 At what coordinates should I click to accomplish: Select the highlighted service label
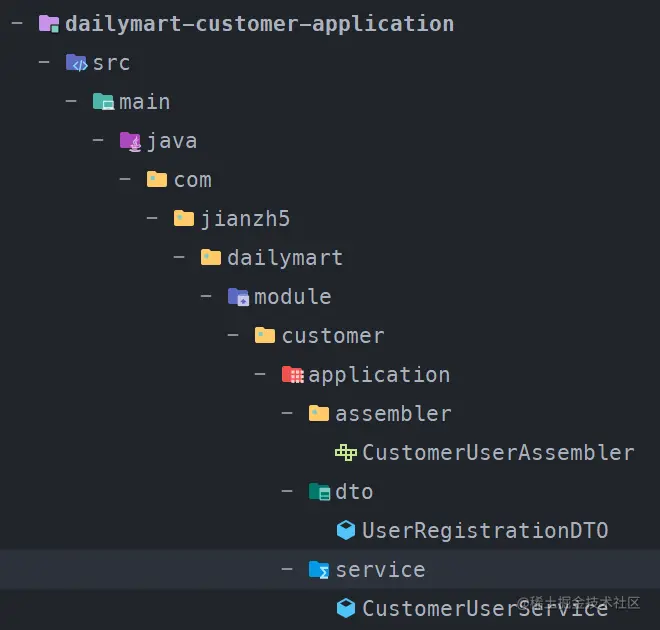point(381,570)
